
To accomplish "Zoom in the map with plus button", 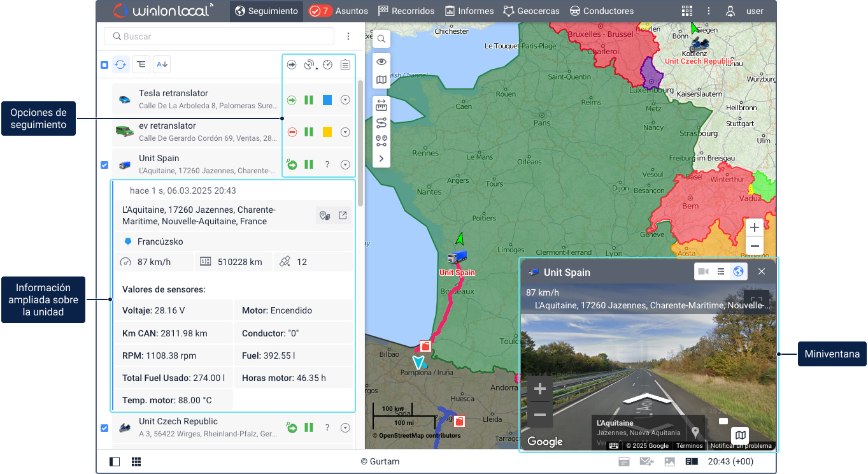I will tap(755, 227).
